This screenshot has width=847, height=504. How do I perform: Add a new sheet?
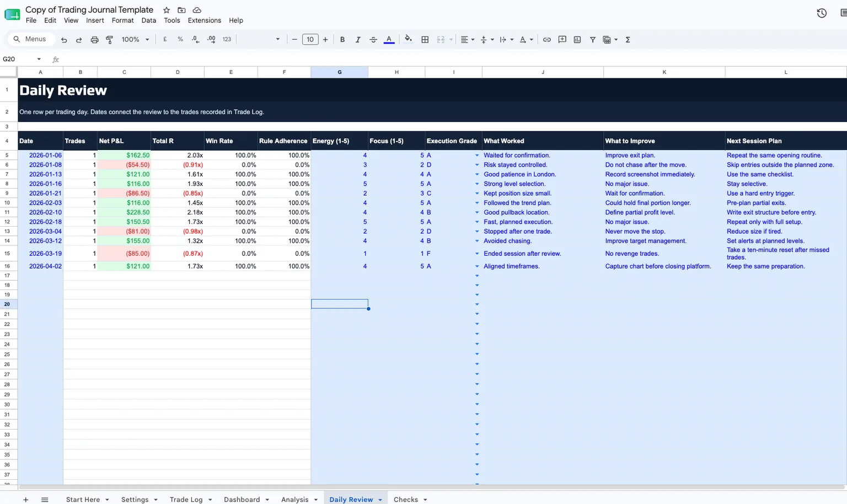pyautogui.click(x=25, y=500)
